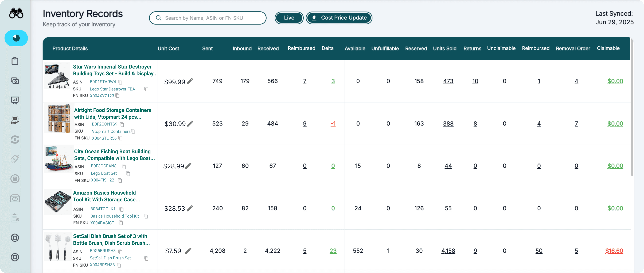Edit Star Destroyer unit cost pencil
644x273 pixels.
tap(190, 81)
